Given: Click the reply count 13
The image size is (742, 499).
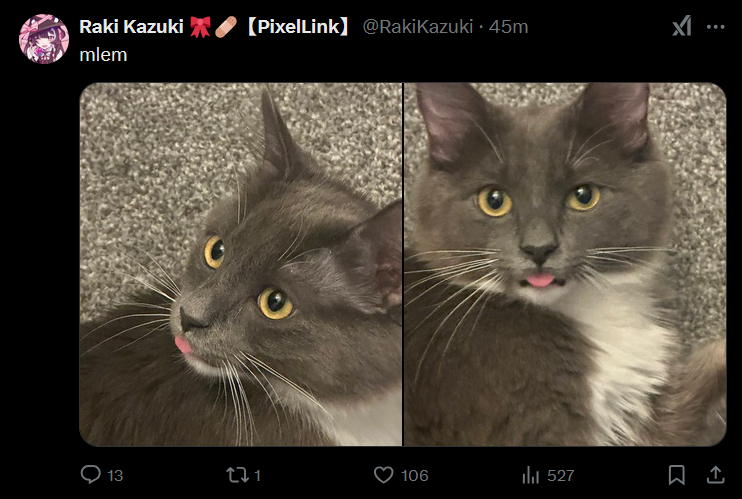Looking at the screenshot, I should click(115, 475).
